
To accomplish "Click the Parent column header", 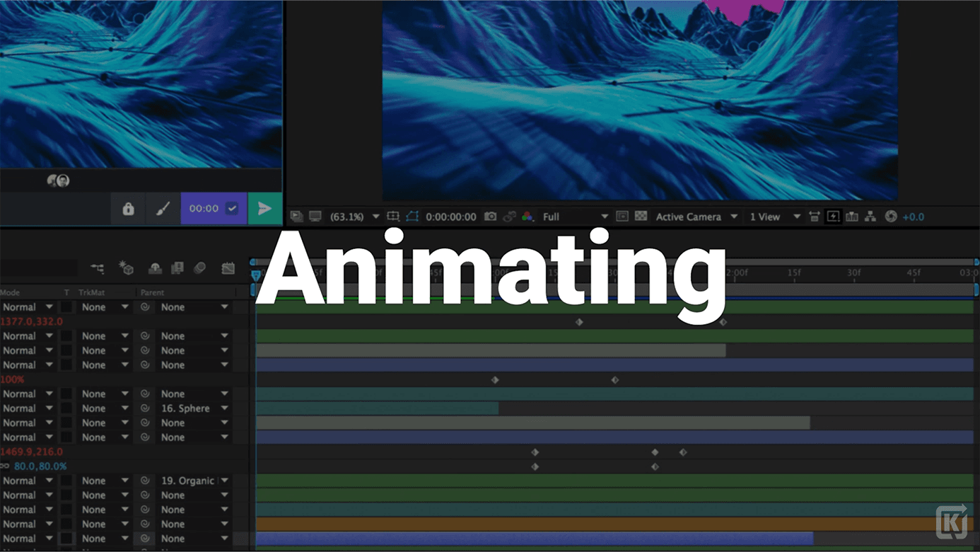I will click(152, 292).
